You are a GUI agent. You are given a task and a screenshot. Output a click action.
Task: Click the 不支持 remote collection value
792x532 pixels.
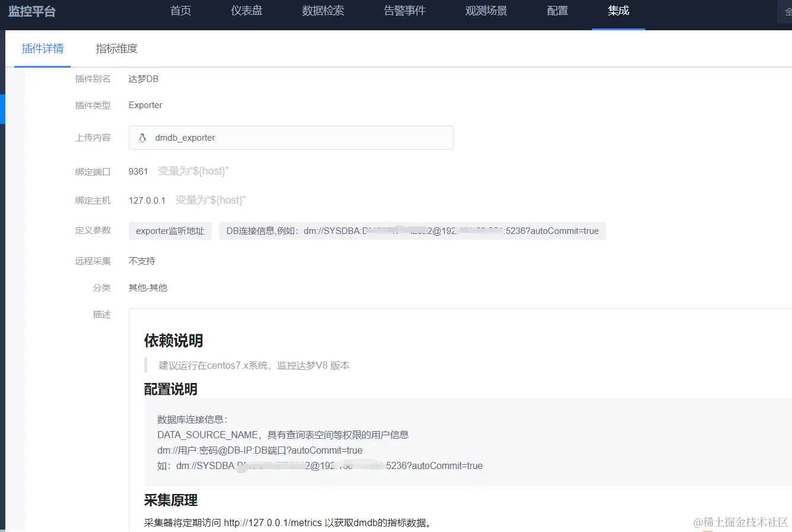coord(142,261)
